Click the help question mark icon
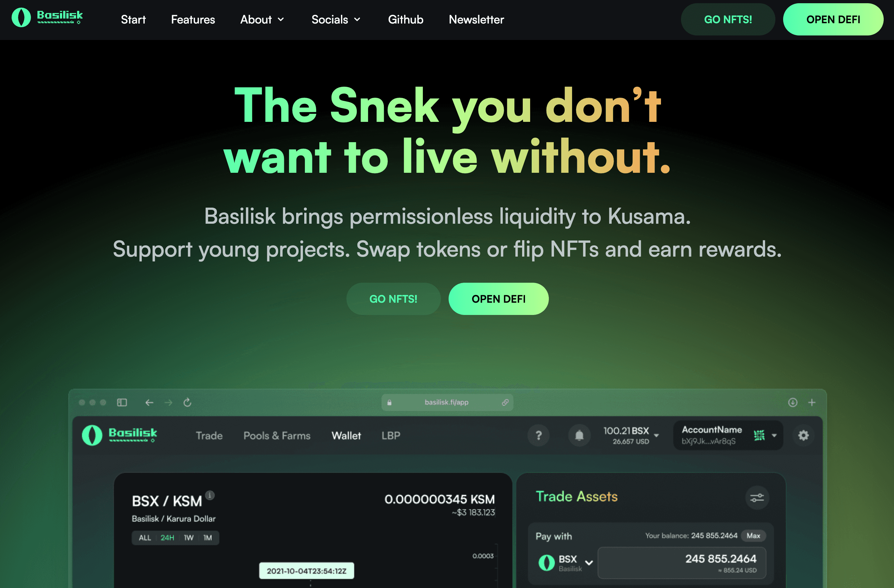This screenshot has height=588, width=894. pyautogui.click(x=539, y=435)
